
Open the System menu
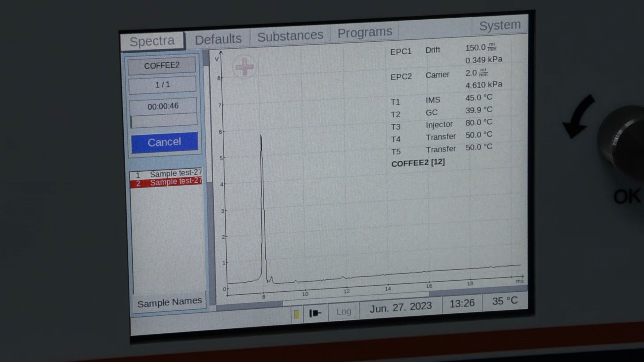500,25
